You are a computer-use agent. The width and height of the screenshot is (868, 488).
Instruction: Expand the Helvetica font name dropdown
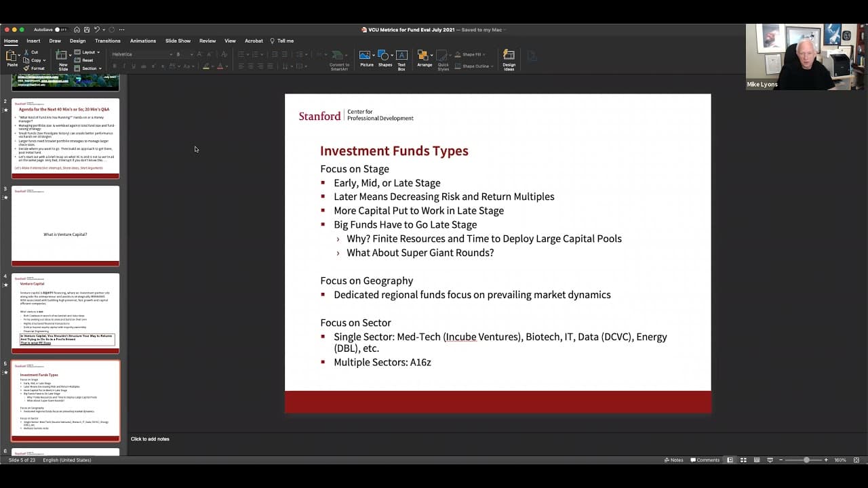click(171, 54)
